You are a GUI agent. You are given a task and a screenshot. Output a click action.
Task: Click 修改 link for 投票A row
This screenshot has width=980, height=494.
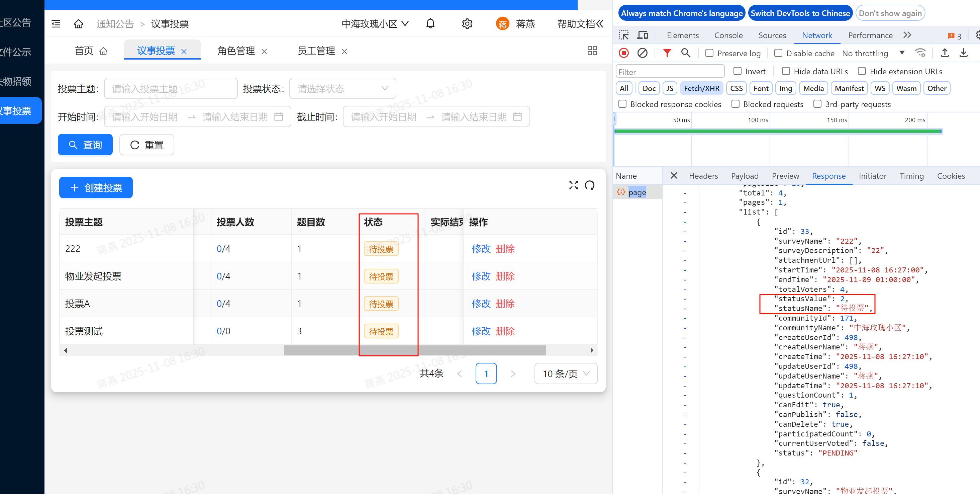coord(481,304)
